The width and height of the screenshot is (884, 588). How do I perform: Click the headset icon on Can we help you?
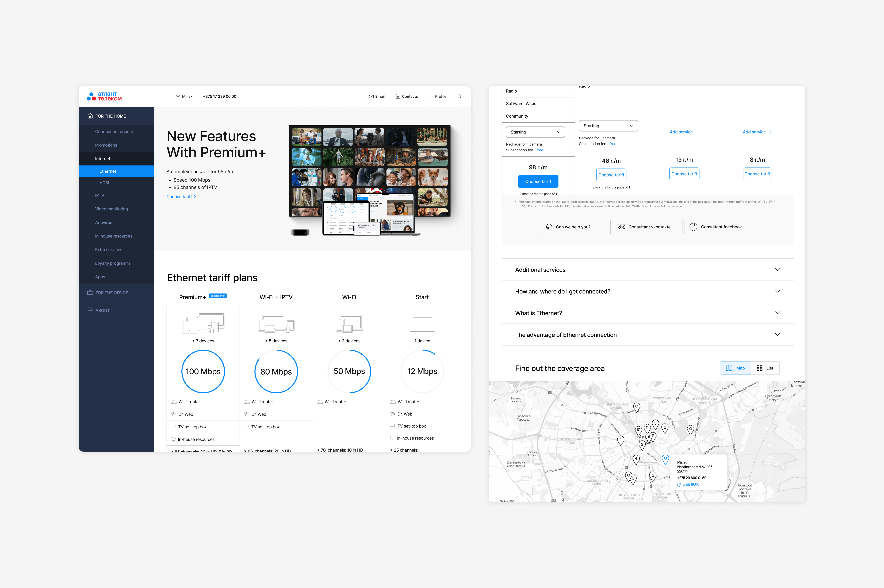pyautogui.click(x=549, y=227)
